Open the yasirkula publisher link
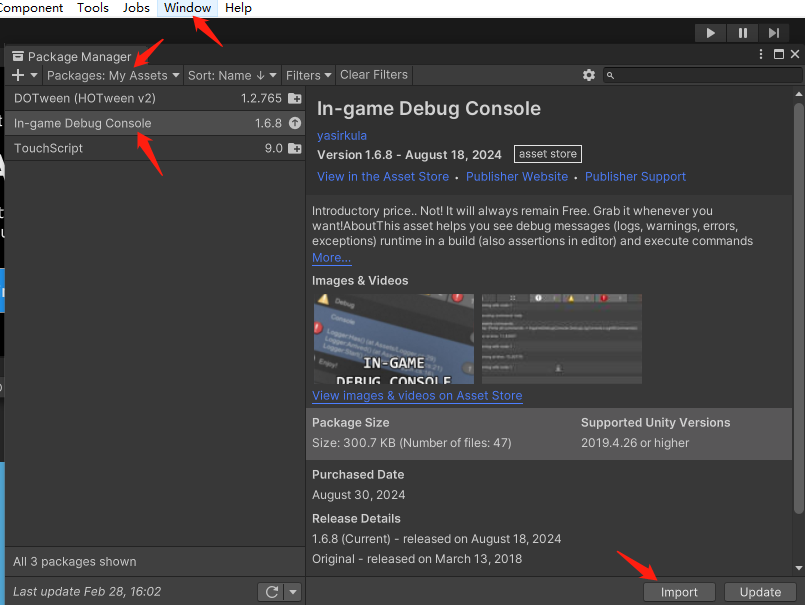Viewport: 805px width, 605px height. [342, 136]
